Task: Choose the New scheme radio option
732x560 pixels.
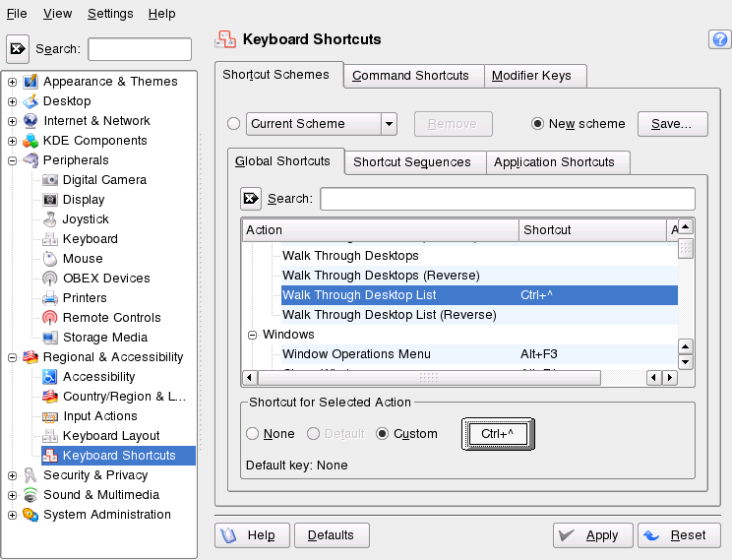Action: pos(537,124)
